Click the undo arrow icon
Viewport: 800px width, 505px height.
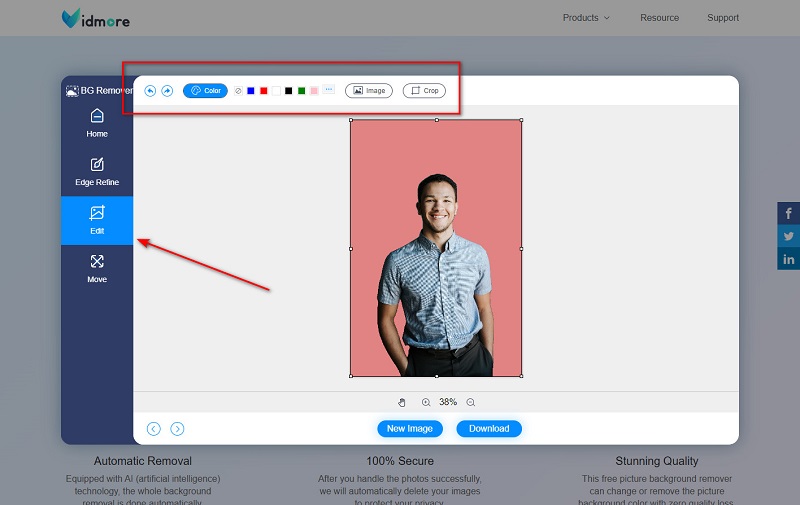coord(150,91)
